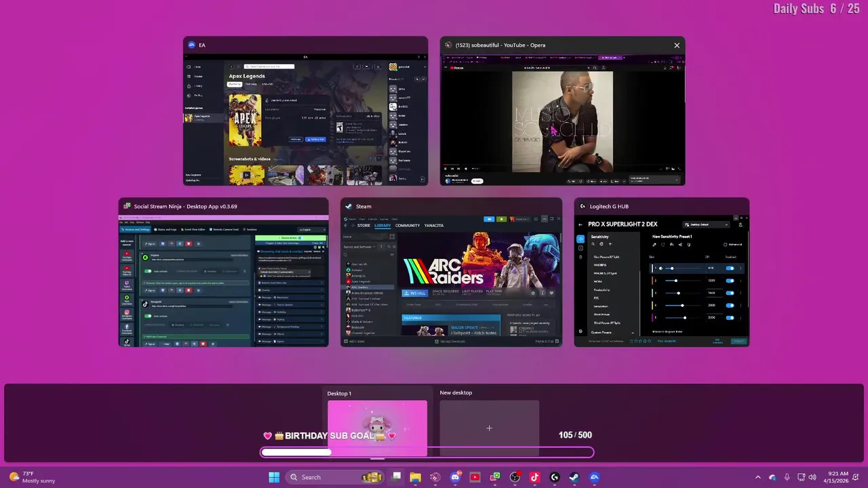Click the Task View taskbar icon

tap(397, 477)
